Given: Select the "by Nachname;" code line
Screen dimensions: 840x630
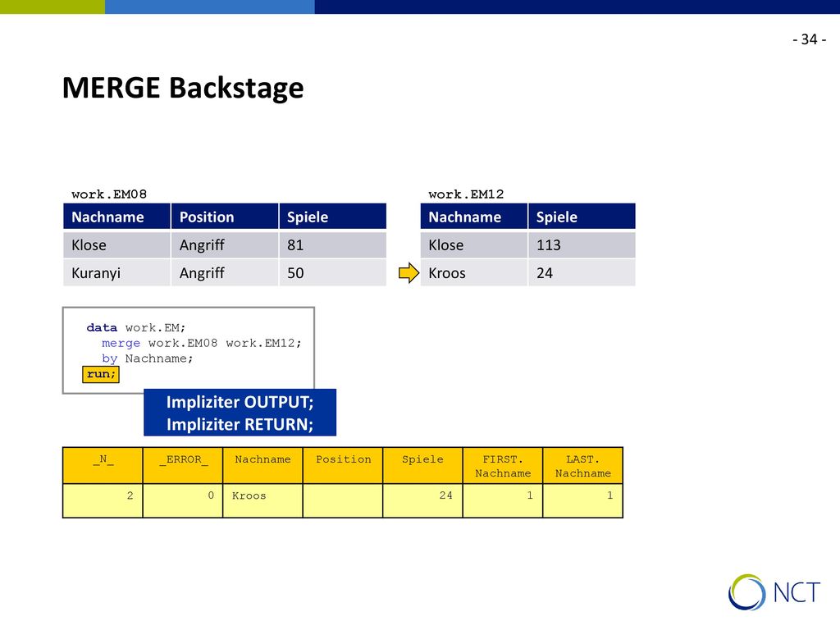Looking at the screenshot, I should (x=148, y=358).
